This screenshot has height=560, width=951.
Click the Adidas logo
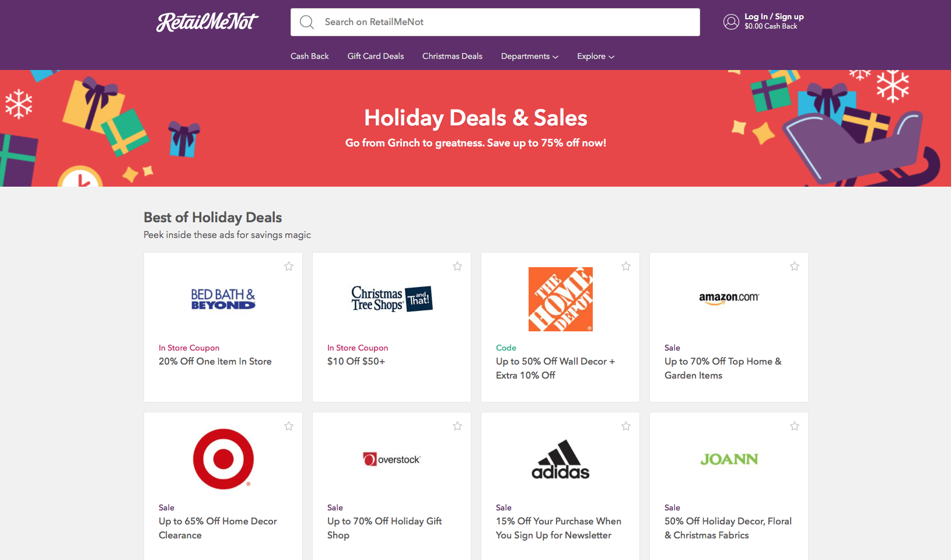(x=560, y=460)
